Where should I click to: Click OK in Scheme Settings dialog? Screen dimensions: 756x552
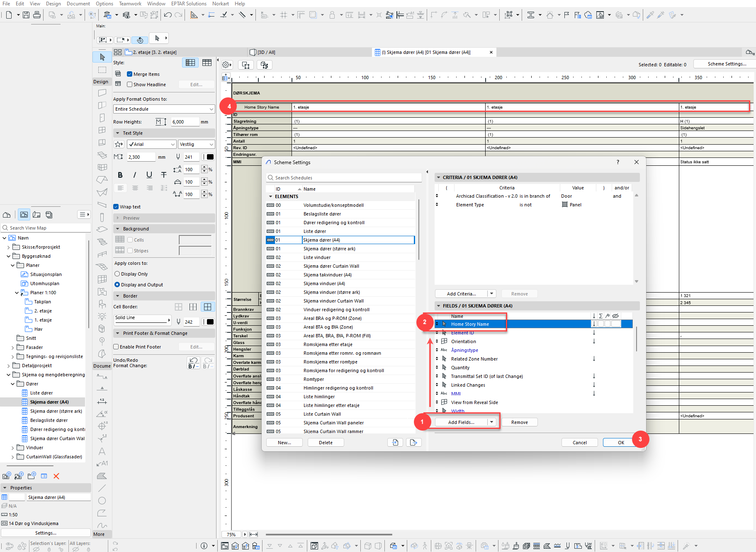coord(620,443)
